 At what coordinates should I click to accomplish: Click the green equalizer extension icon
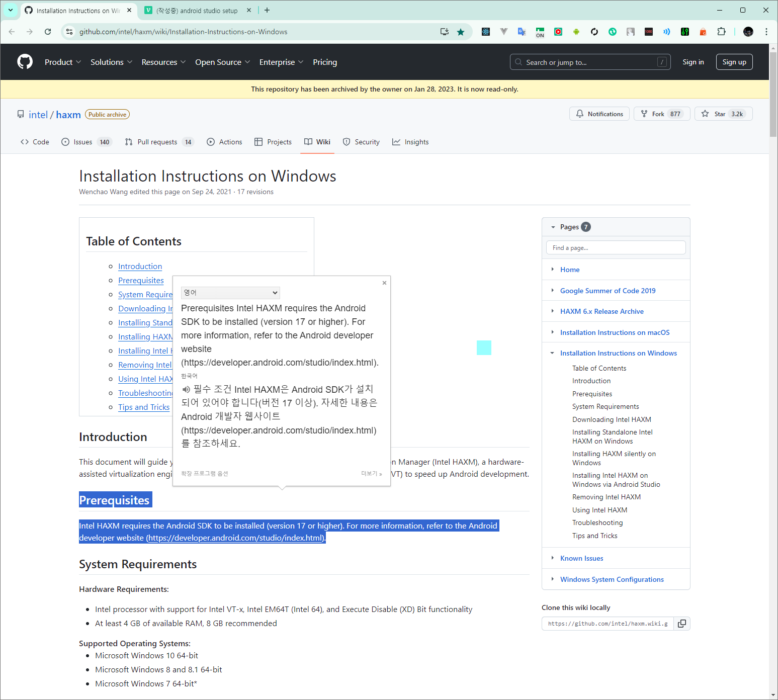(685, 32)
